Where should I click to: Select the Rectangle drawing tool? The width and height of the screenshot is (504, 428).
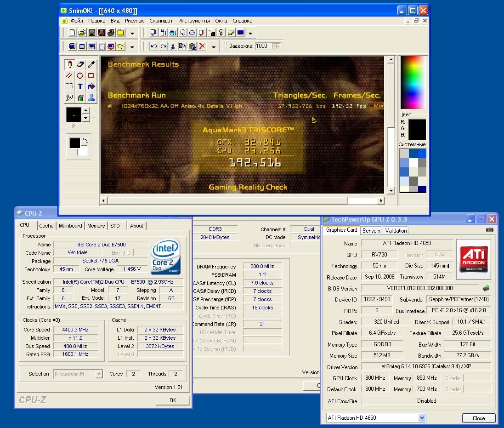(x=91, y=75)
